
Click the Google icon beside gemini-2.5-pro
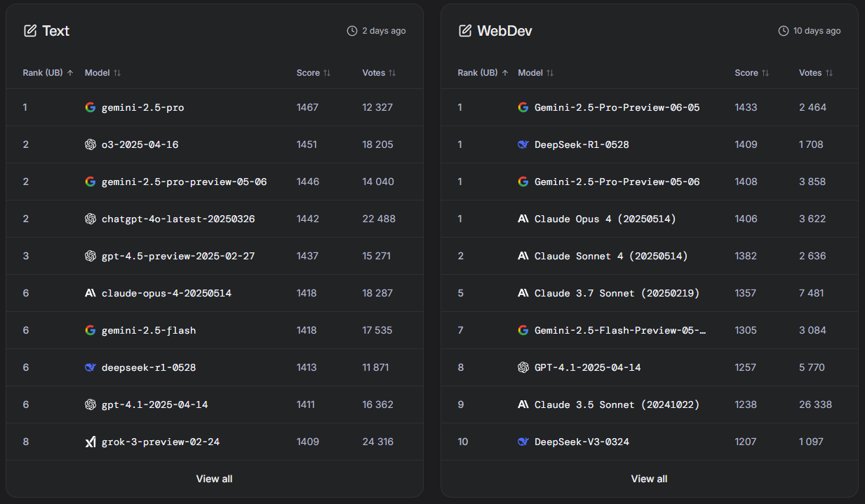point(90,107)
